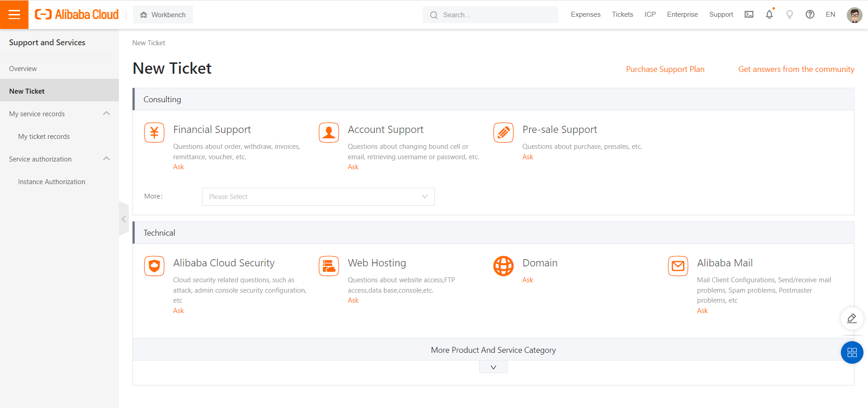The image size is (868, 408).
Task: Open the user avatar account menu
Action: click(x=854, y=15)
